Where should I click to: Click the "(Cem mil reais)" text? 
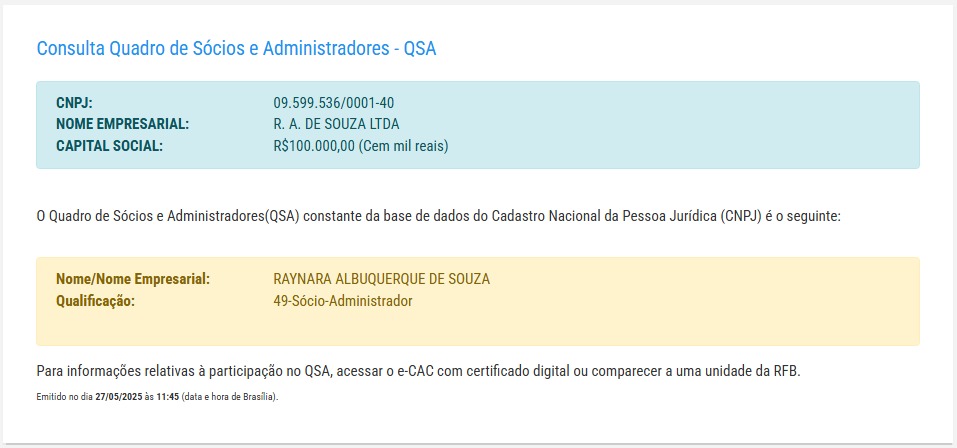click(404, 146)
